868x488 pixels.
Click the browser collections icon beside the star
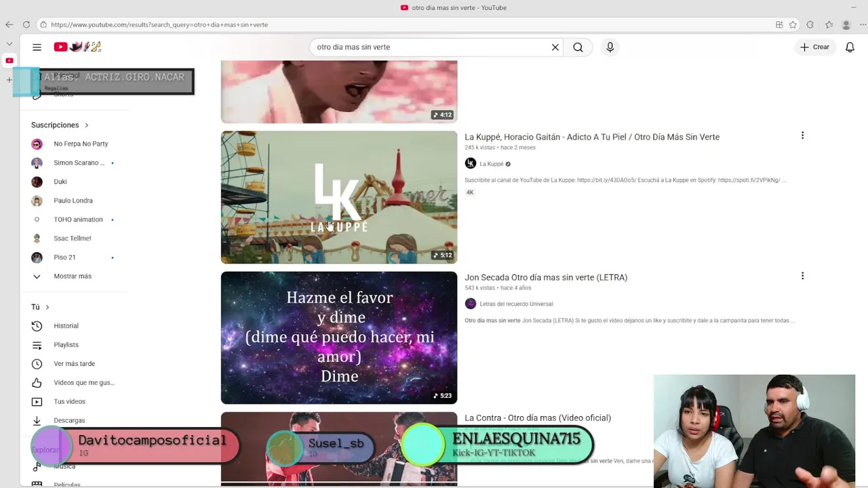pyautogui.click(x=779, y=24)
